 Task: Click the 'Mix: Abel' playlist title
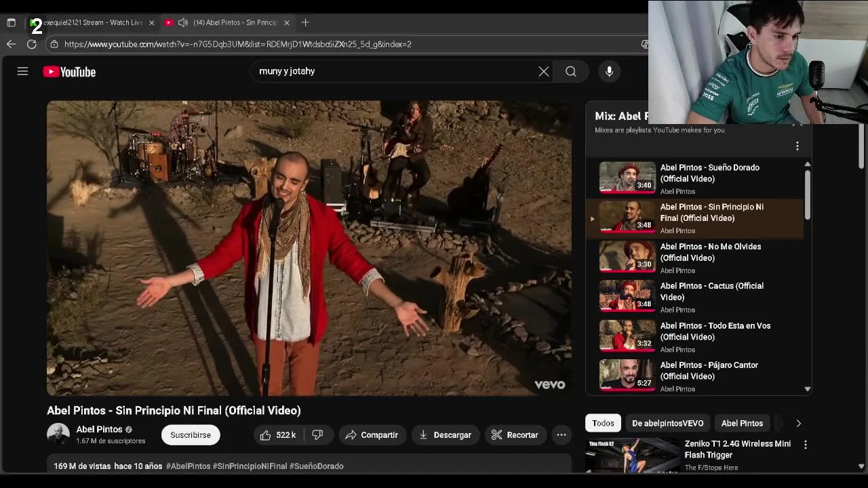pyautogui.click(x=621, y=116)
